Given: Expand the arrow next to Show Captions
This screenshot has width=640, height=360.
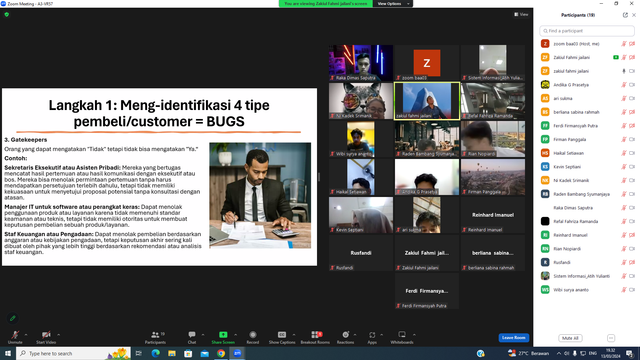Looking at the screenshot, I should click(x=294, y=335).
